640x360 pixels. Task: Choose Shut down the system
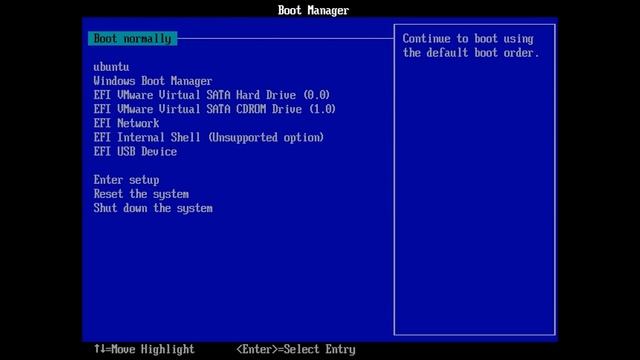pos(153,208)
